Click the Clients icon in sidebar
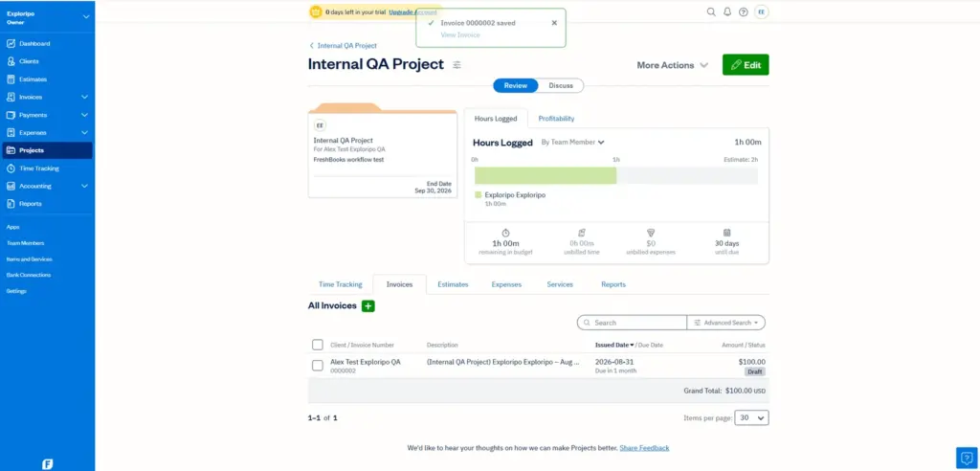Image resolution: width=980 pixels, height=471 pixels. 11,61
